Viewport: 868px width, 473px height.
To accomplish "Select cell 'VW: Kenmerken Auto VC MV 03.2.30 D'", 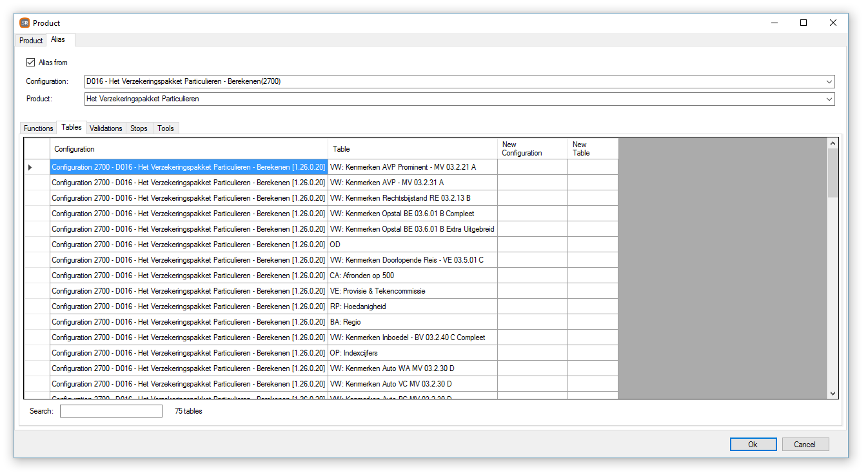I will click(x=413, y=384).
